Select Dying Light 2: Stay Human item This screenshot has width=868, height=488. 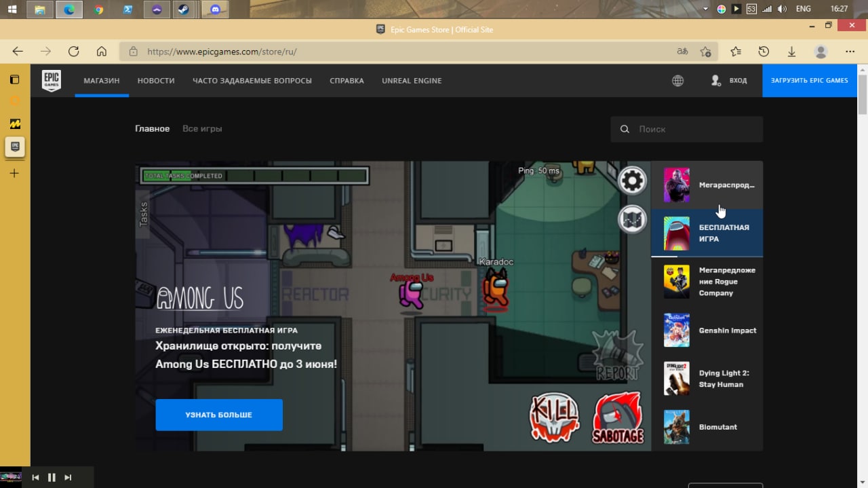pos(707,379)
